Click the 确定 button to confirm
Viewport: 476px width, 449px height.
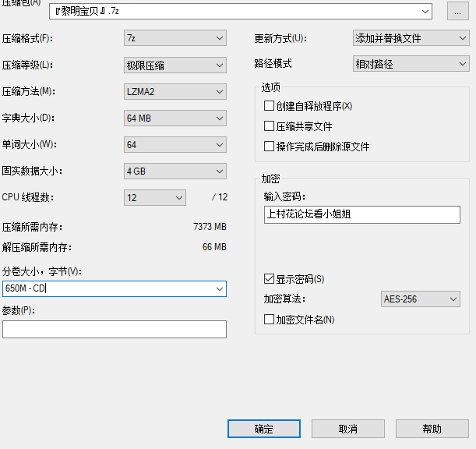(x=263, y=429)
